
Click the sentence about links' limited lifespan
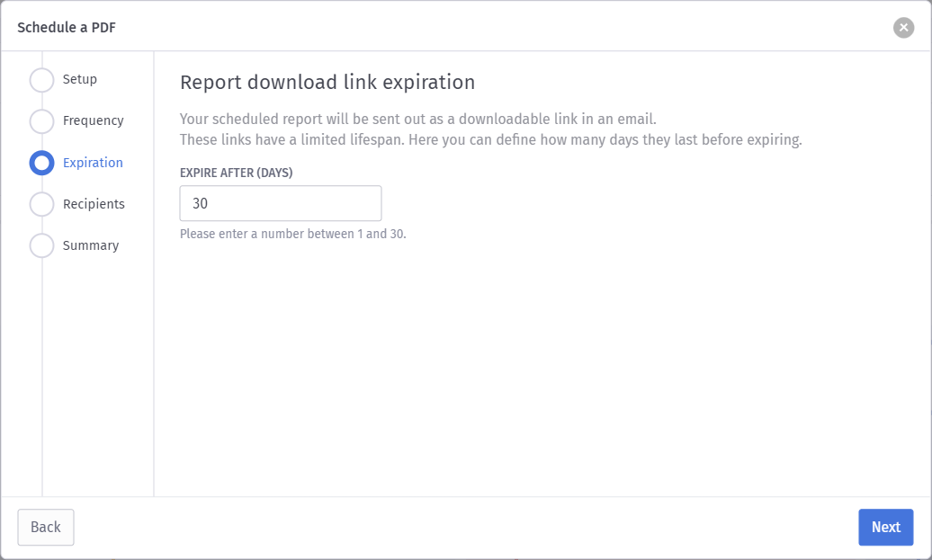[491, 139]
